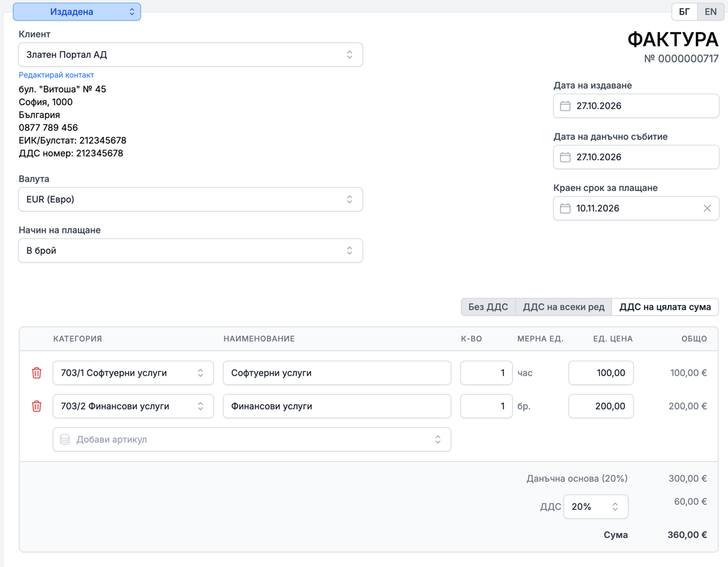Click the Краен срок за плащане date field
This screenshot has width=728, height=567.
click(636, 208)
